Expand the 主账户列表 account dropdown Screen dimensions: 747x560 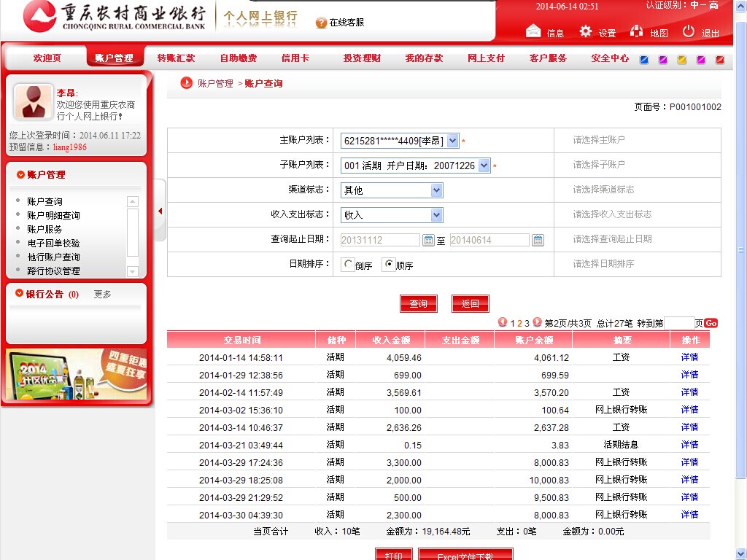pos(452,141)
